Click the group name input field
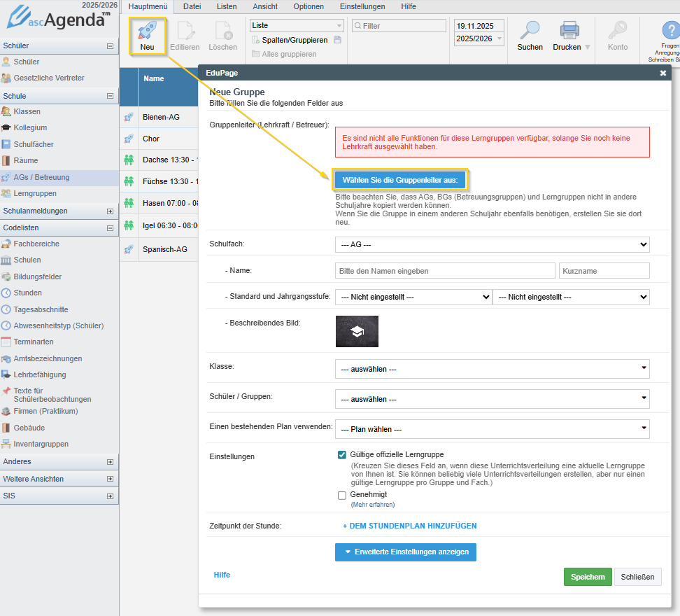Screen dimensions: 680x616 coord(445,271)
